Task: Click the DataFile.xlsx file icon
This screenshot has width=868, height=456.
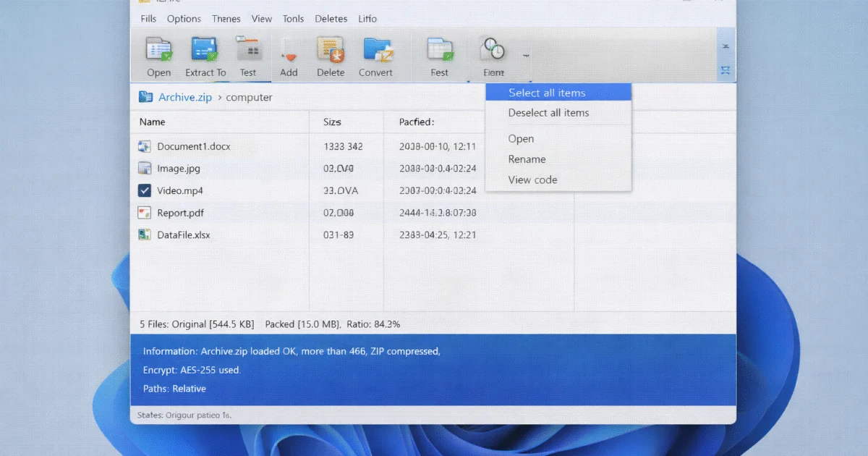Action: pos(144,235)
